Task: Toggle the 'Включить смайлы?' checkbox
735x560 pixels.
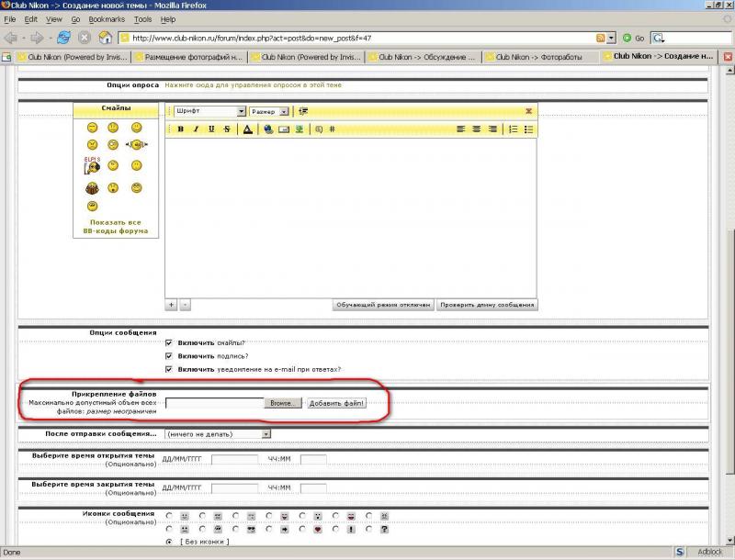Action: (169, 342)
